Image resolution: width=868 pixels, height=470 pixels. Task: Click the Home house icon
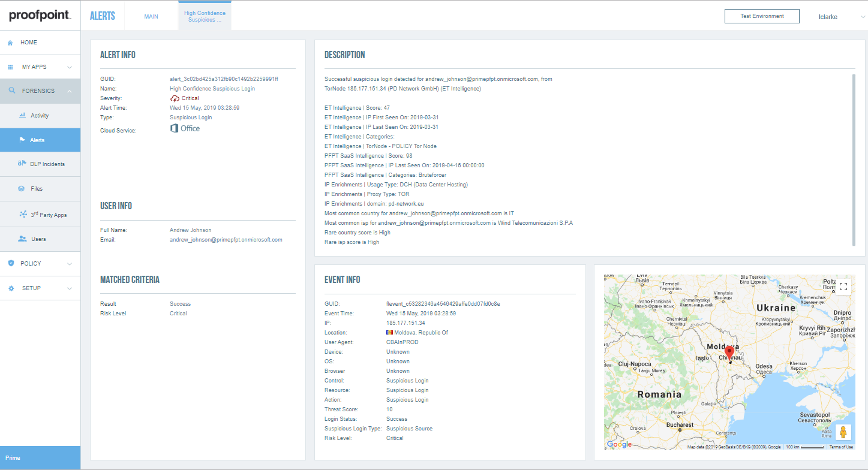10,43
